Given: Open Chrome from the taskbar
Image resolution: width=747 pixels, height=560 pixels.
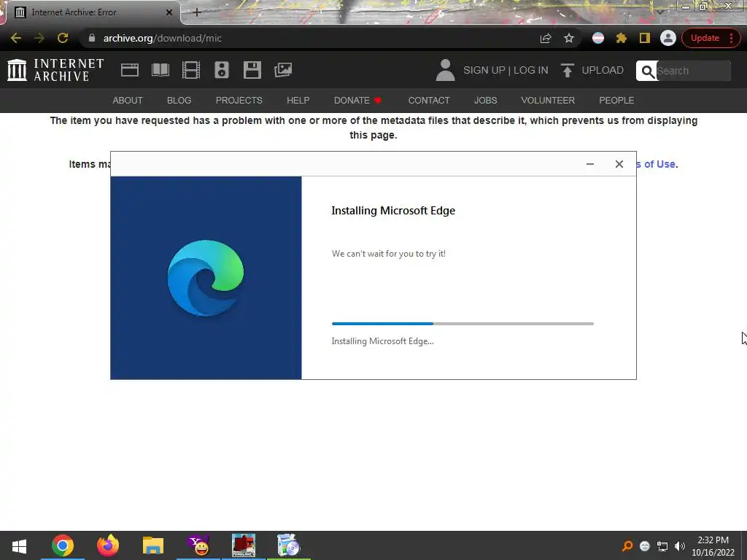Looking at the screenshot, I should (63, 545).
